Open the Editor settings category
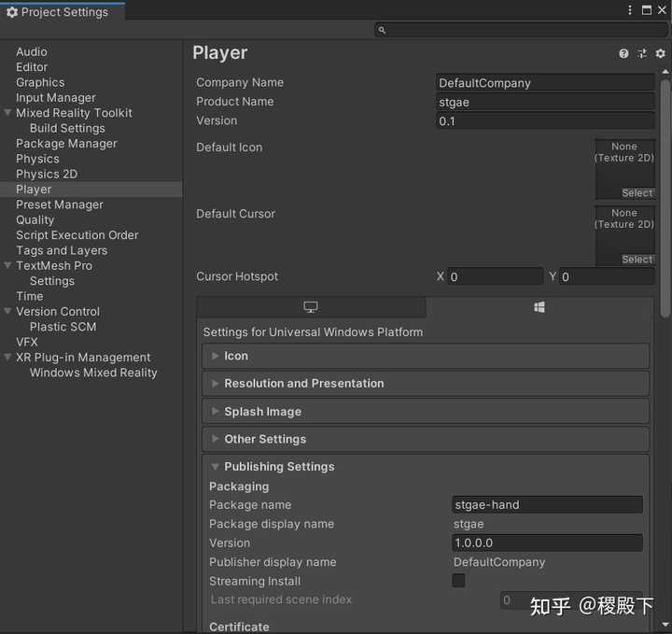Viewport: 672px width, 634px height. coord(32,67)
